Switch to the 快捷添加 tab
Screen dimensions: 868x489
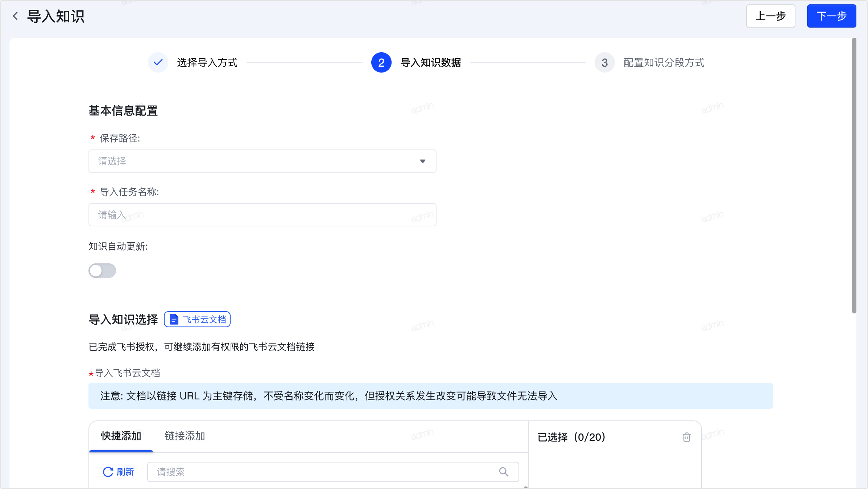(x=121, y=436)
